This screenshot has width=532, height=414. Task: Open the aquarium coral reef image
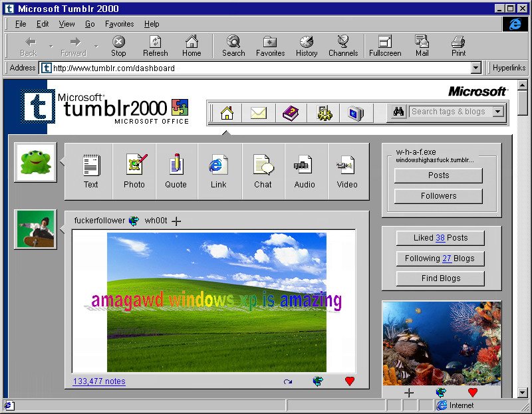click(x=442, y=343)
